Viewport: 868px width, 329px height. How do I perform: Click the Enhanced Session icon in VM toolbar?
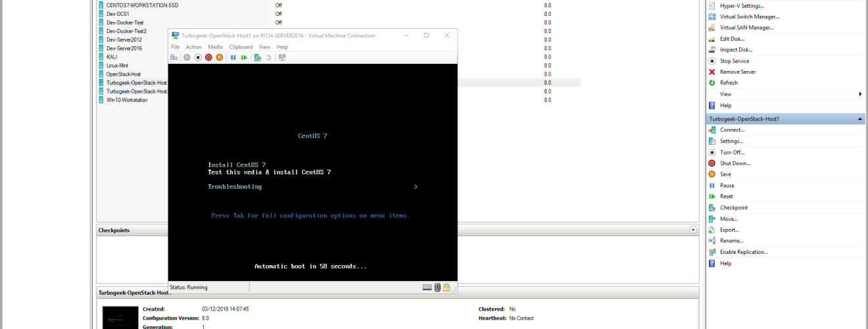pyautogui.click(x=282, y=58)
